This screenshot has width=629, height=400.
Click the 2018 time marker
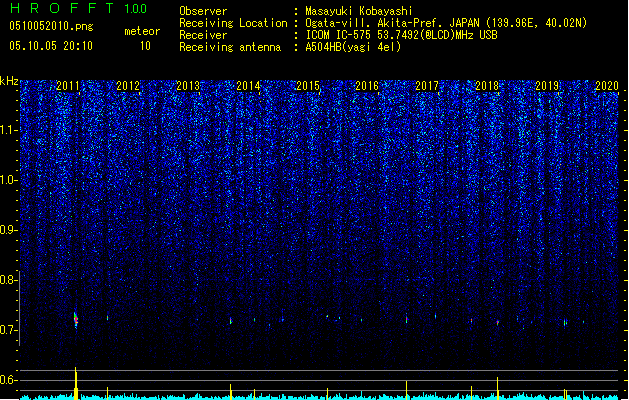[x=487, y=85]
